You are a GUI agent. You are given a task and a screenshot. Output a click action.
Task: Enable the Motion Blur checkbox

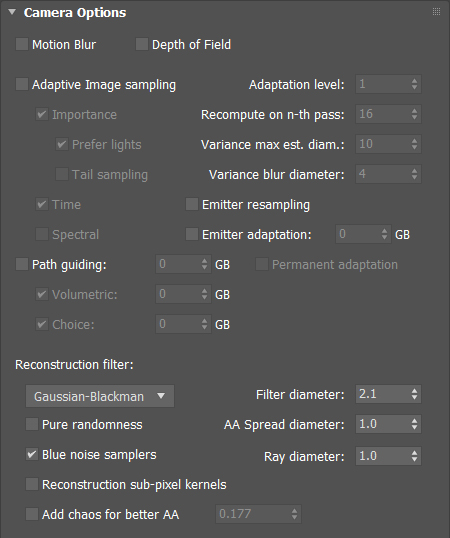point(22,44)
